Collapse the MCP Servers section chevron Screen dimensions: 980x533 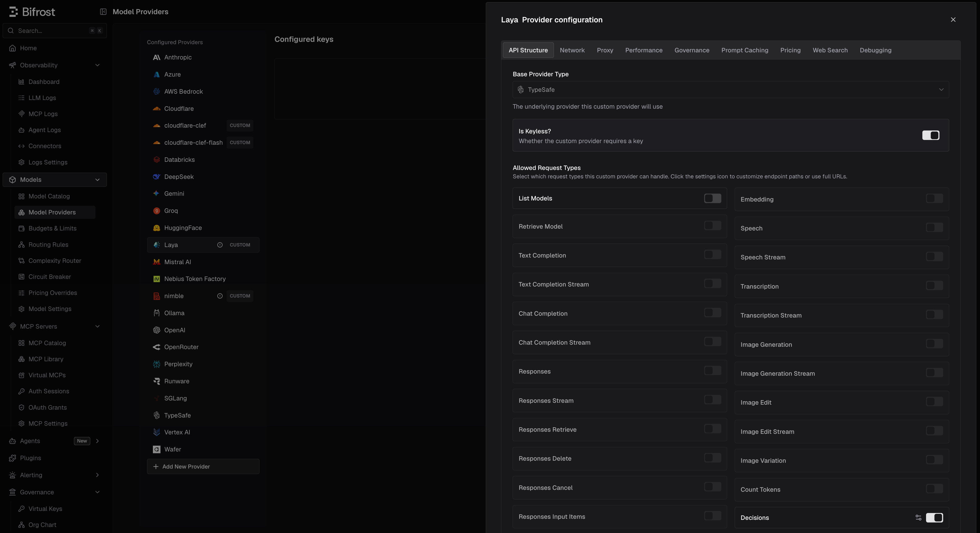(x=97, y=326)
